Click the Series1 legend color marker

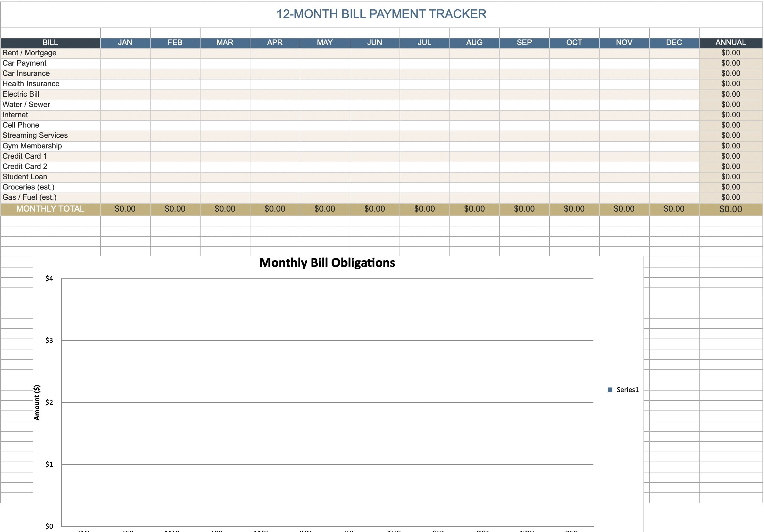pyautogui.click(x=610, y=390)
